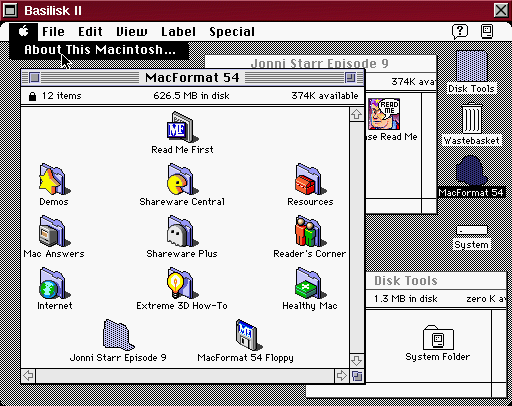Image resolution: width=512 pixels, height=406 pixels.
Task: Click the Basilisk II window menu icon
Action: 10,10
